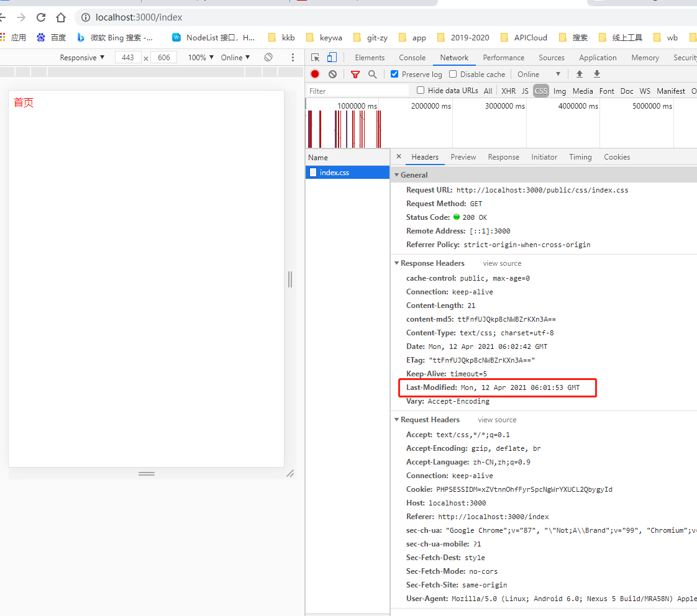The height and width of the screenshot is (616, 697).
Task: Click the rotate device orientation icon
Action: click(x=268, y=57)
